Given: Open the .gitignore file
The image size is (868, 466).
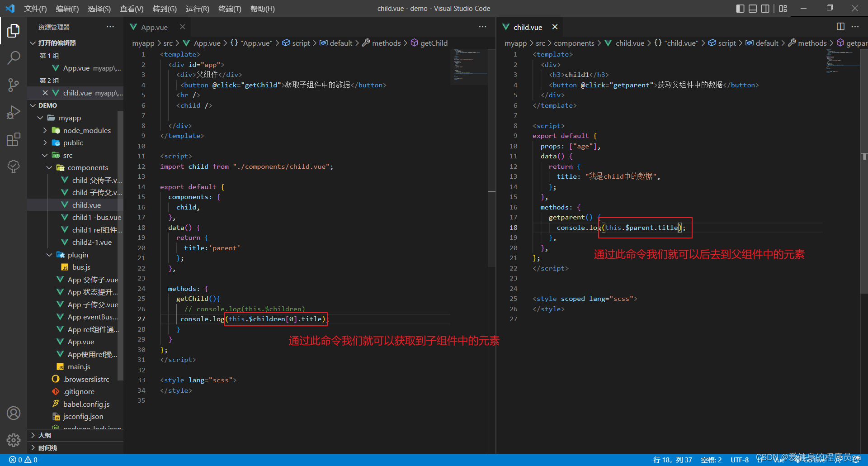Looking at the screenshot, I should tap(79, 392).
